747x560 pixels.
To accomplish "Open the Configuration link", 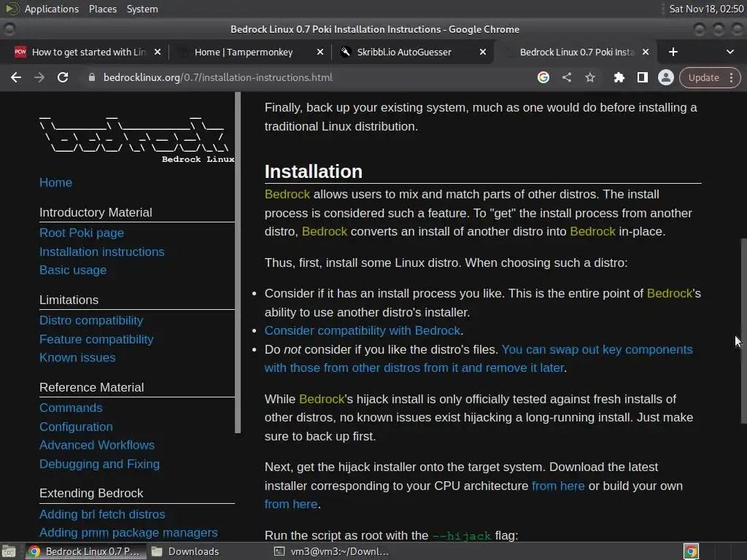I will pyautogui.click(x=76, y=427).
